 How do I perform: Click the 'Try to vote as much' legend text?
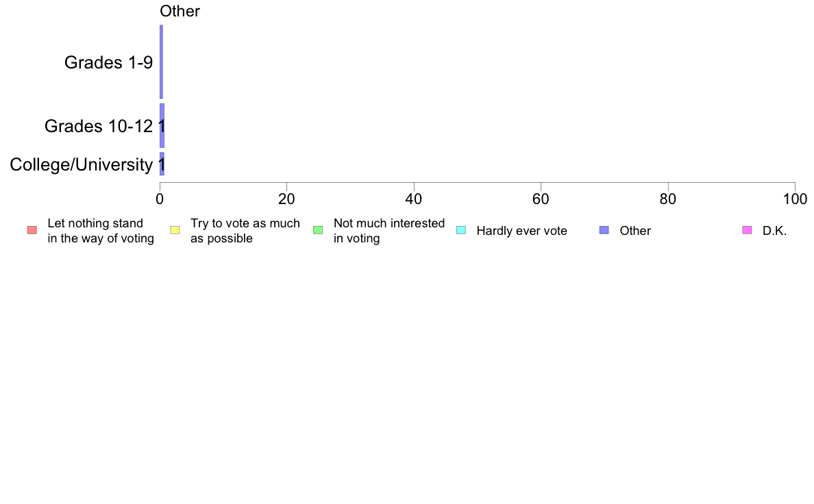point(245,223)
